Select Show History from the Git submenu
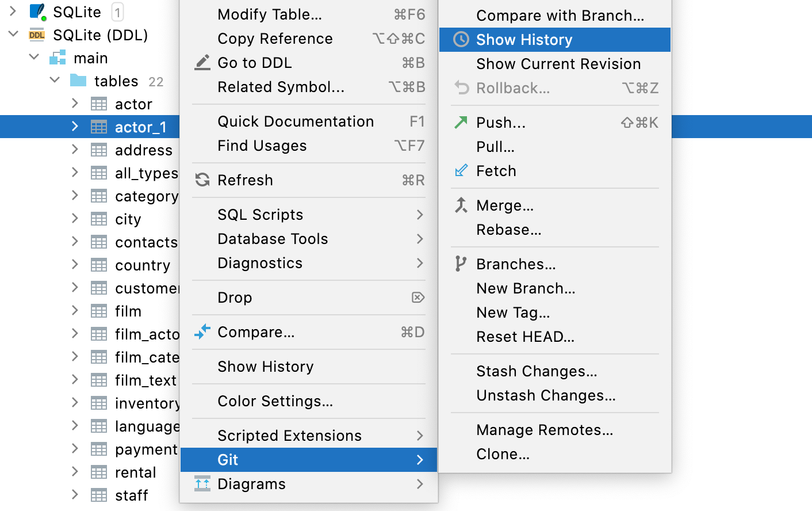 [x=524, y=39]
